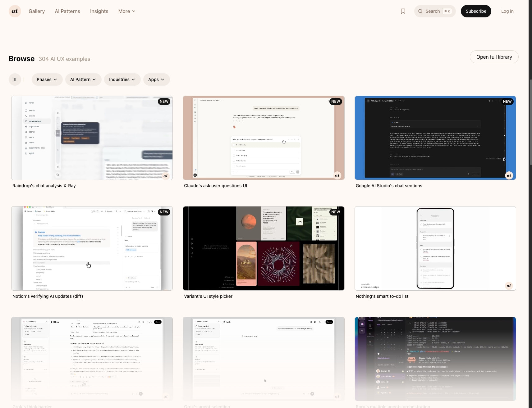Screen dimensions: 532x408
Task: Expand the AI Pattern filter dropdown
Action: point(83,79)
